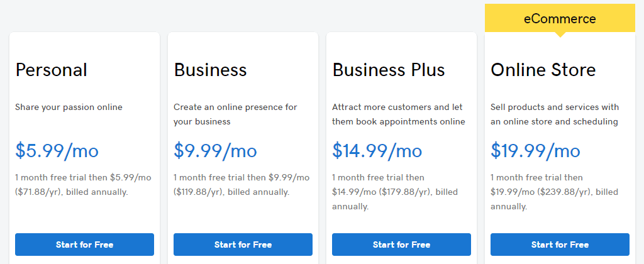This screenshot has height=264, width=644.
Task: Click the $9.99/mo price text
Action: [x=215, y=151]
